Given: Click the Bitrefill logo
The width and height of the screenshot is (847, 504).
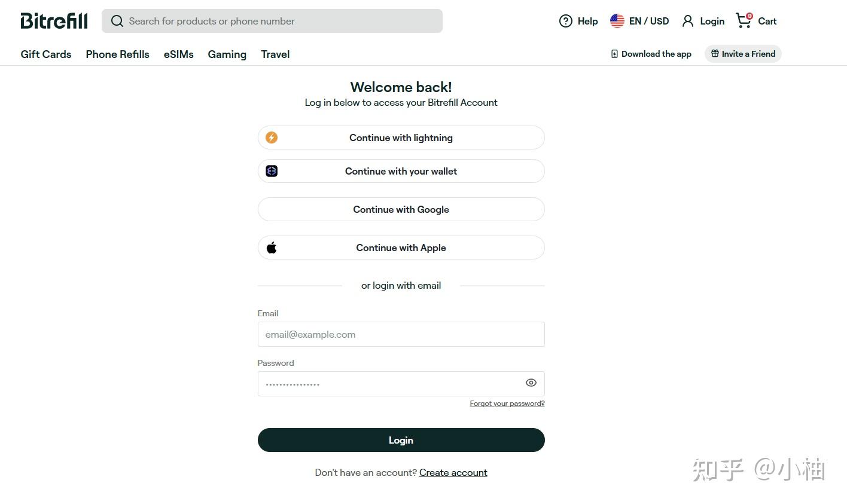Looking at the screenshot, I should (54, 21).
